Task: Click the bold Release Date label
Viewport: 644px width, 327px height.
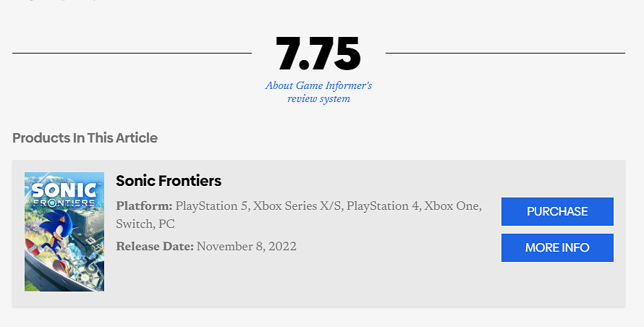Action: 155,247
